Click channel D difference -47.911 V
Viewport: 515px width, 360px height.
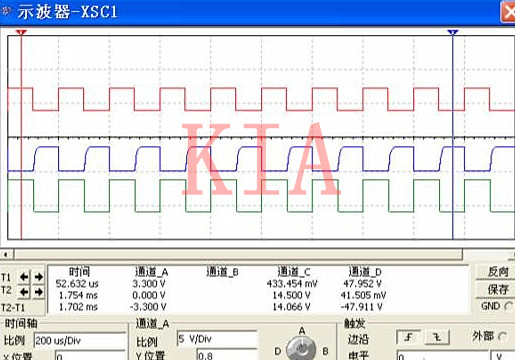pyautogui.click(x=361, y=307)
